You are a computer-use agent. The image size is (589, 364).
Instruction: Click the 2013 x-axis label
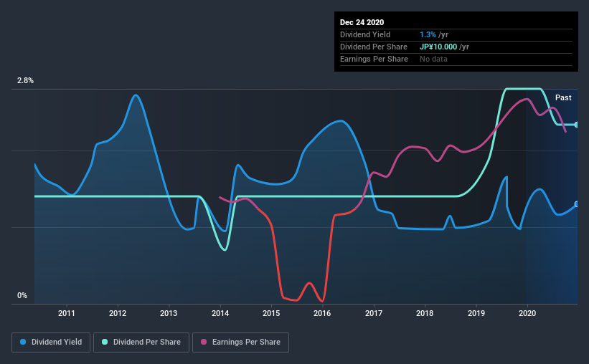click(x=169, y=313)
